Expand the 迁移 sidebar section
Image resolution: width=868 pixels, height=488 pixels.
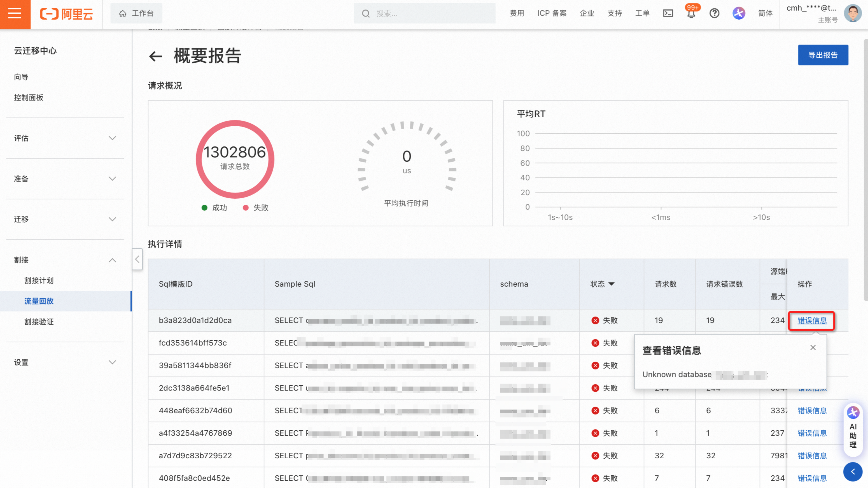pyautogui.click(x=65, y=219)
